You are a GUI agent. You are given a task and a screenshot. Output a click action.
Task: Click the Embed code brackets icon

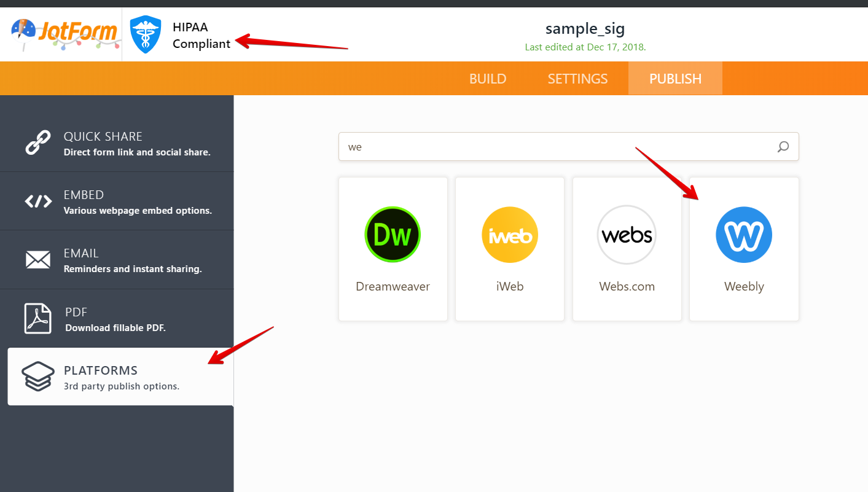coord(38,201)
